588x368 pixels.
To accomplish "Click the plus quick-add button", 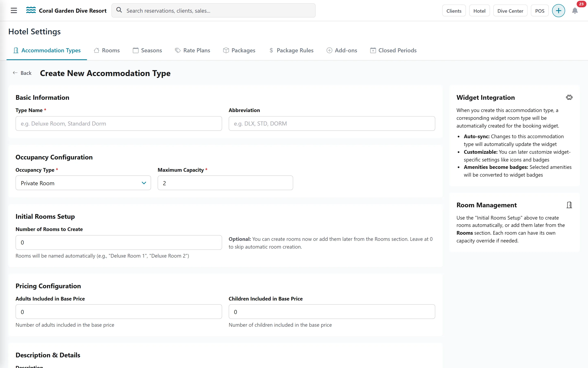I will click(x=558, y=11).
